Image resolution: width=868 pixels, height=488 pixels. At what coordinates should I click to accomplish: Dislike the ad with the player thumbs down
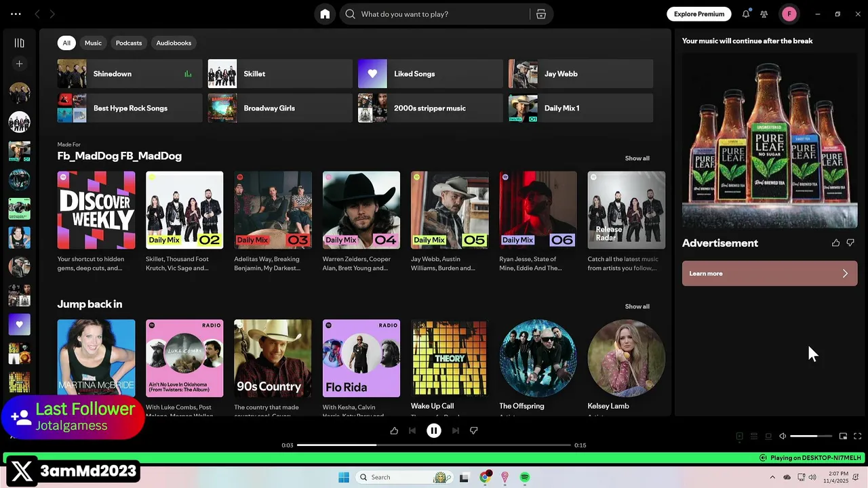474,430
